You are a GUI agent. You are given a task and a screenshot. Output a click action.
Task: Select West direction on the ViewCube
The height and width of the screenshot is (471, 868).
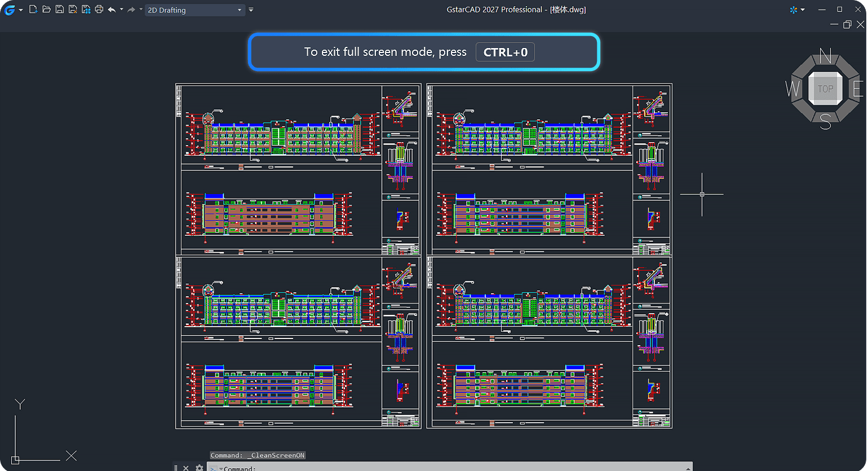tap(793, 89)
